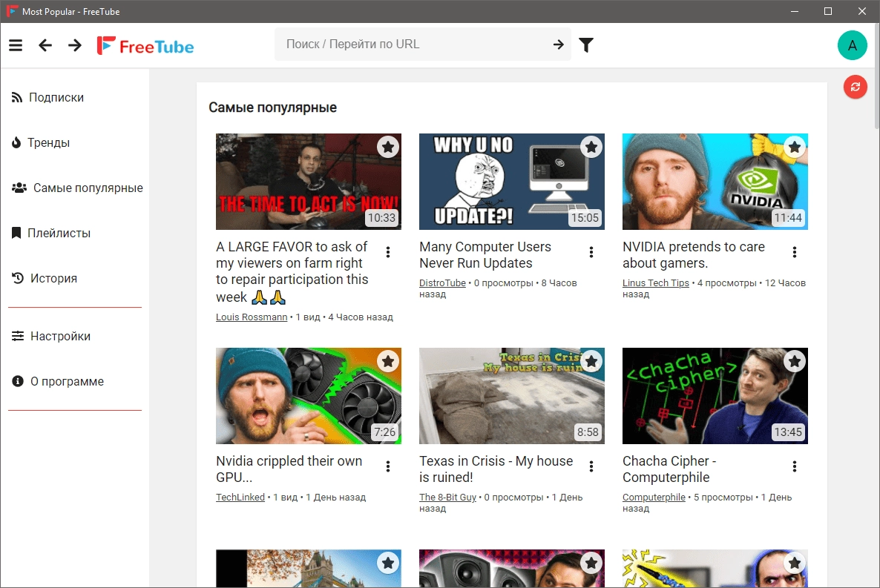Star the Chacha Cipher video

(x=794, y=361)
